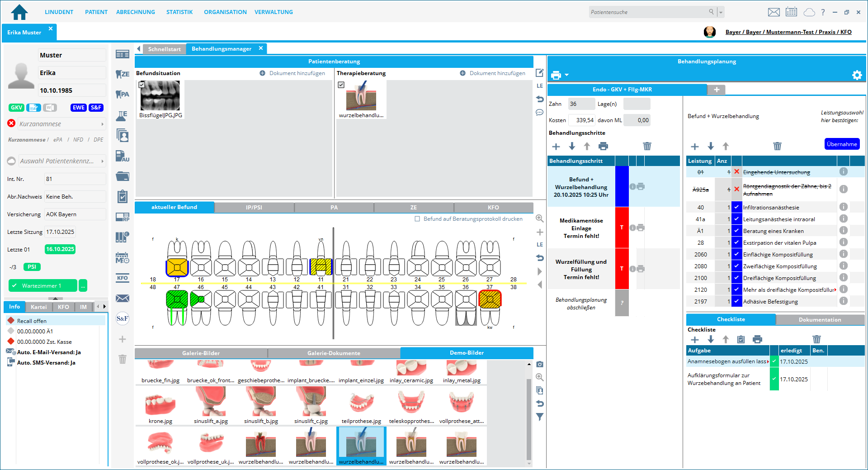Open the calendar icon in the top bar
The height and width of the screenshot is (470, 868).
click(x=791, y=12)
